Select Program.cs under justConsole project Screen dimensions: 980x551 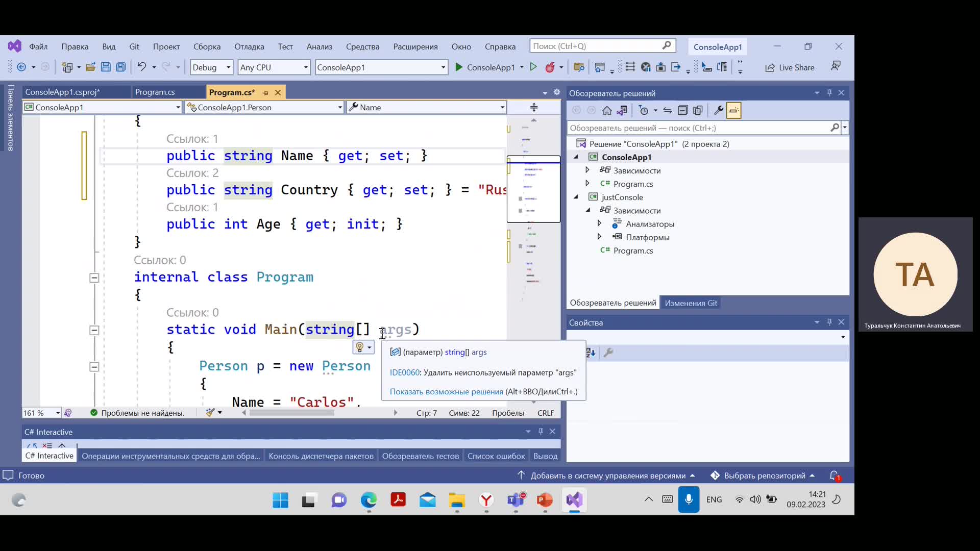pos(633,251)
